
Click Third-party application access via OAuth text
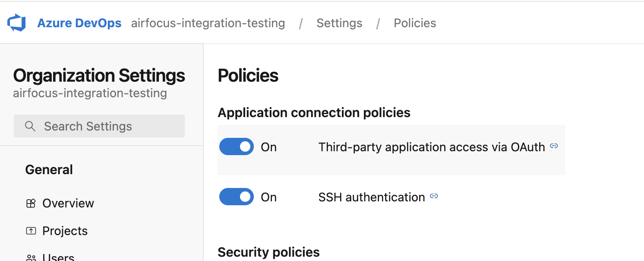432,147
